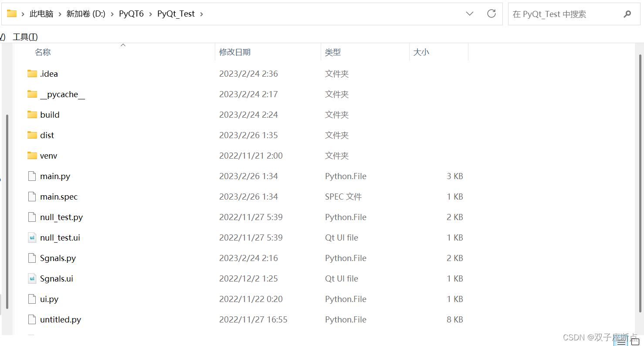The image size is (644, 346).
Task: Select the Sgnals.ui file name
Action: point(57,278)
